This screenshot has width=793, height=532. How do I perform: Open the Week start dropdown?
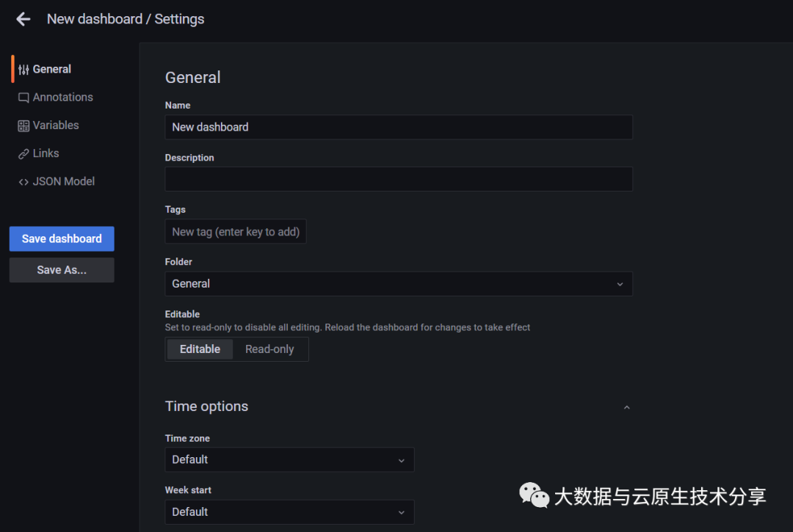(289, 512)
